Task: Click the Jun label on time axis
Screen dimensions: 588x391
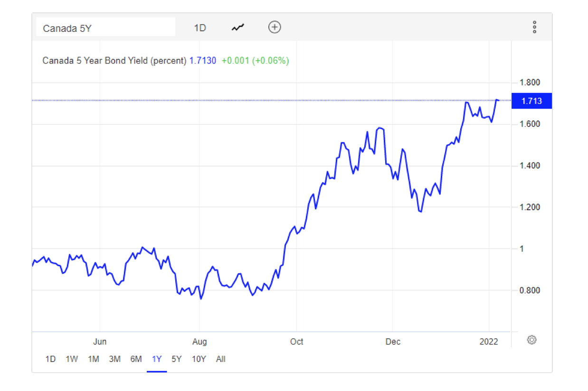Action: pos(100,342)
